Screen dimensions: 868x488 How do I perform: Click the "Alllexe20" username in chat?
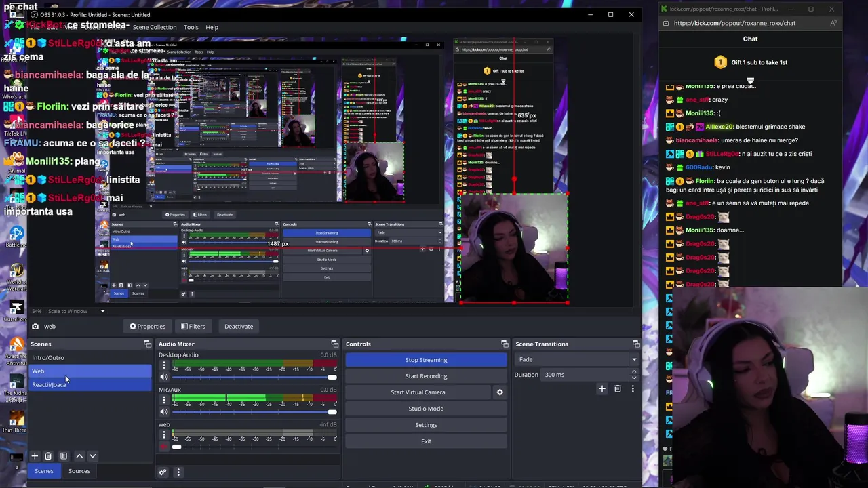click(x=719, y=127)
